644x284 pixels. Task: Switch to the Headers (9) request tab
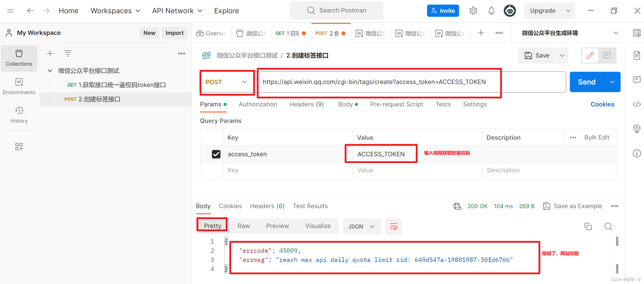coord(306,104)
